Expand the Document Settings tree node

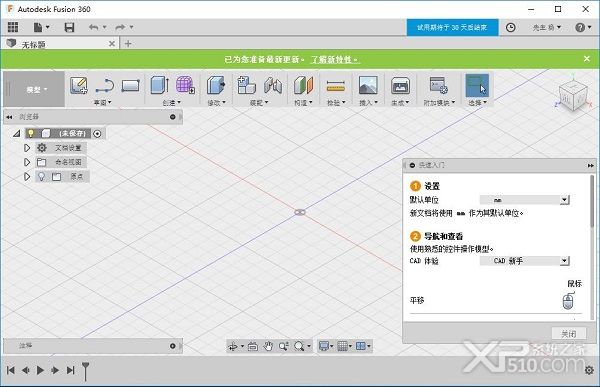tap(27, 148)
